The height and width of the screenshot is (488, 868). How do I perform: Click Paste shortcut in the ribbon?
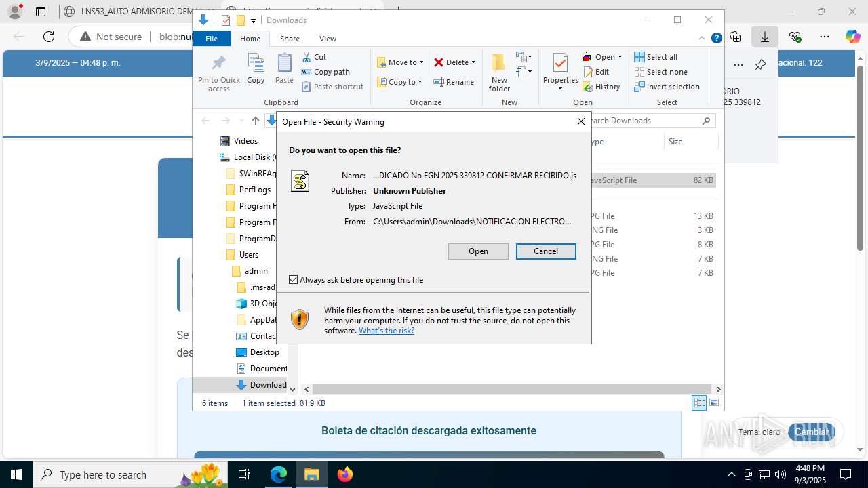coord(332,87)
